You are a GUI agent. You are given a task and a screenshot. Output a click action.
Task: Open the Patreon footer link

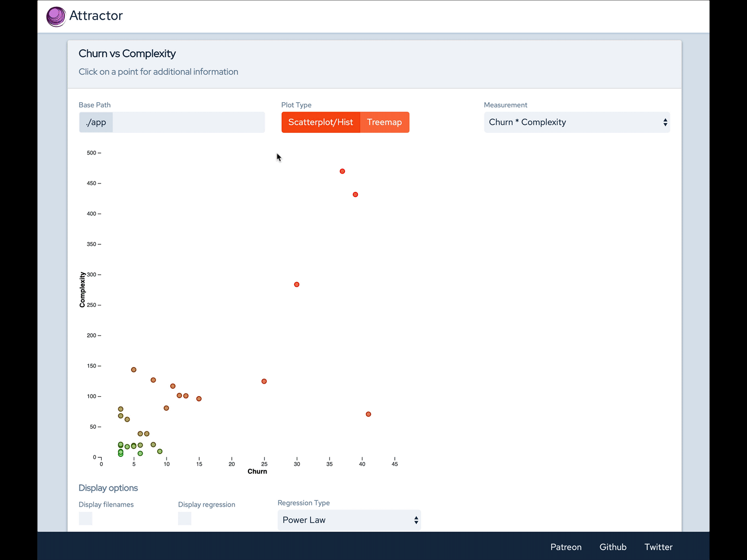[565, 547]
